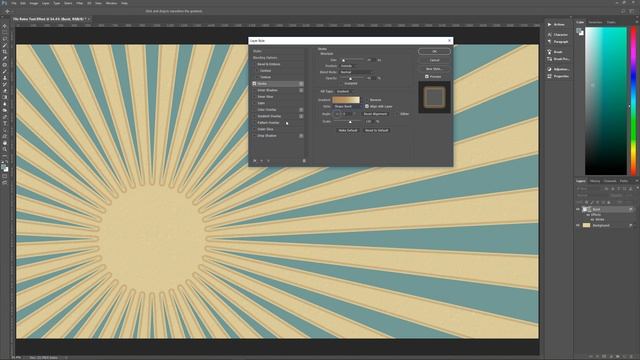Image resolution: width=640 pixels, height=360 pixels.
Task: Enable the Bevel & Emboss checkbox
Action: (254, 64)
